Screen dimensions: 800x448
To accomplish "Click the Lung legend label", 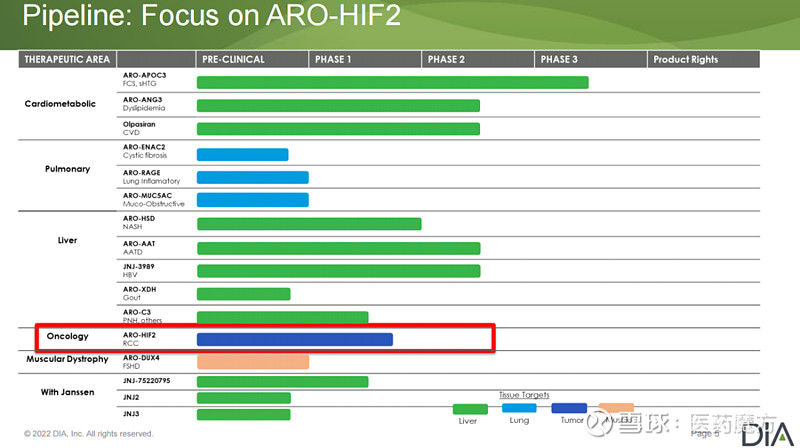I will [x=519, y=420].
